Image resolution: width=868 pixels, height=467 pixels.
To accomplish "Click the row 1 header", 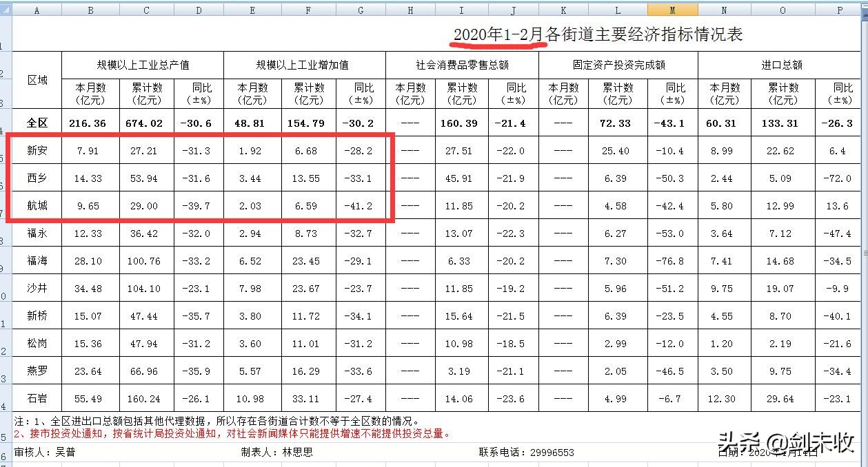I will [x=6, y=33].
